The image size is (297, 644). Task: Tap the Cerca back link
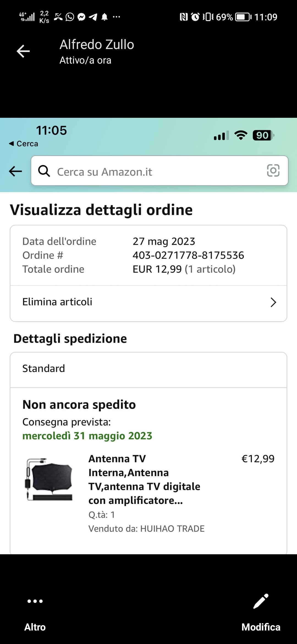pyautogui.click(x=24, y=144)
